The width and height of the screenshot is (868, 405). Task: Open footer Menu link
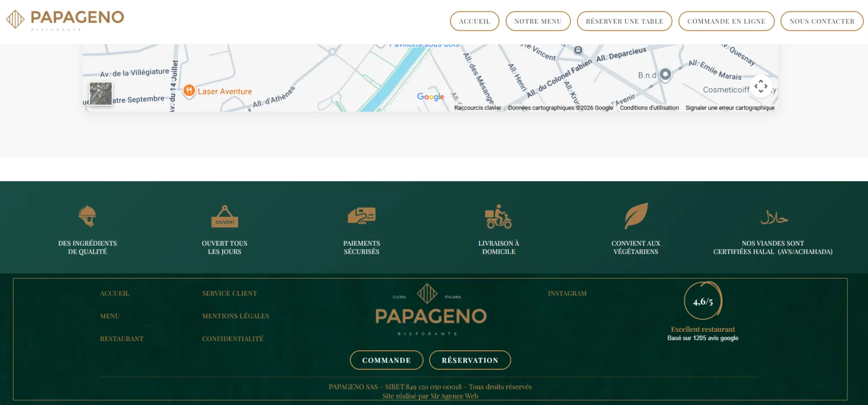(x=110, y=316)
